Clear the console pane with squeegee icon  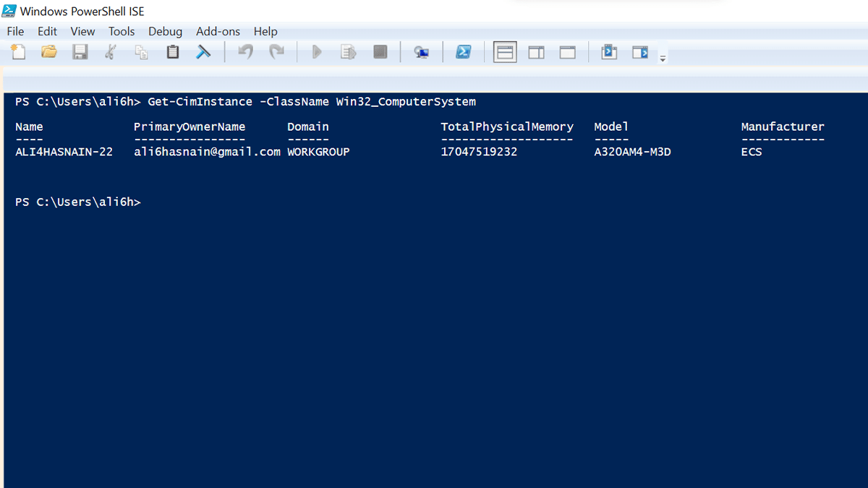click(204, 52)
